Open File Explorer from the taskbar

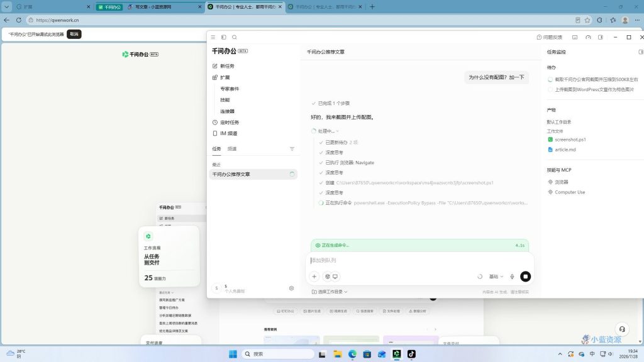point(338,354)
